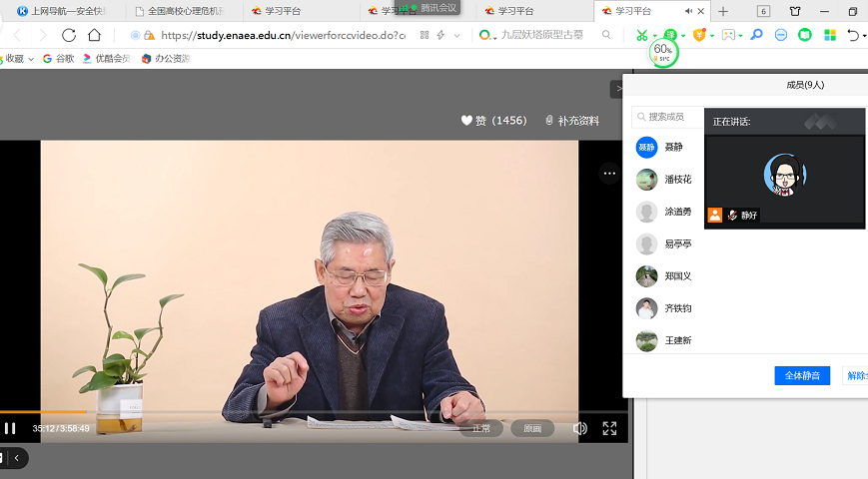Click the video progress bar
The width and height of the screenshot is (868, 479).
click(300, 411)
